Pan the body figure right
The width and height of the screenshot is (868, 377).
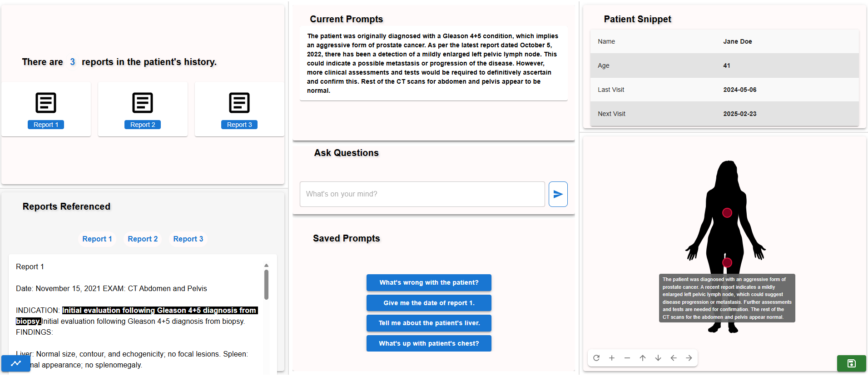689,358
